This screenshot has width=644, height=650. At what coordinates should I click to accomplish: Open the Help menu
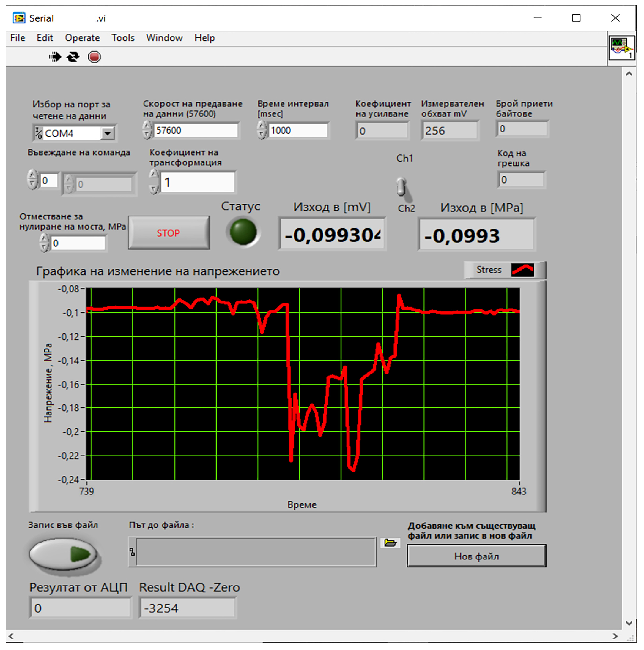[204, 38]
